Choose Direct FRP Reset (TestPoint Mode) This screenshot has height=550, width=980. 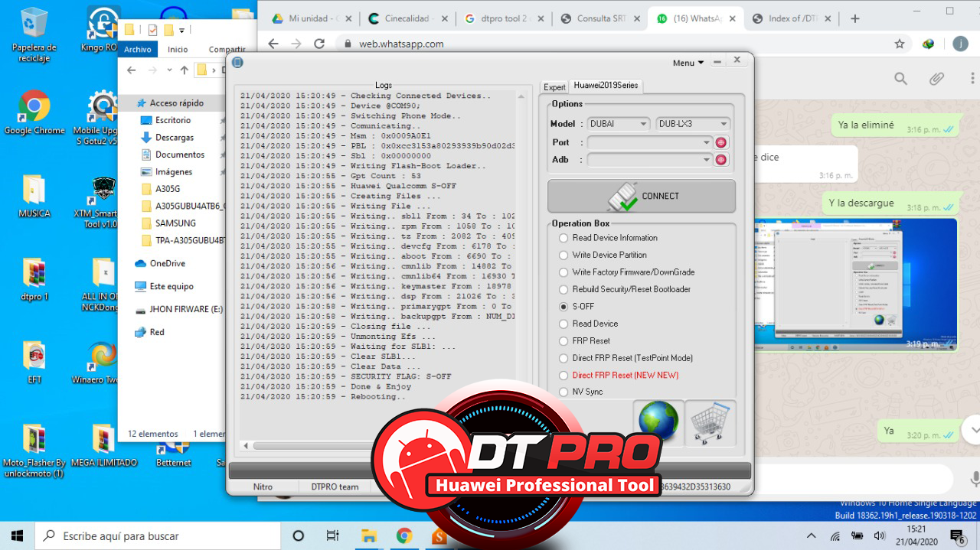[x=626, y=358]
